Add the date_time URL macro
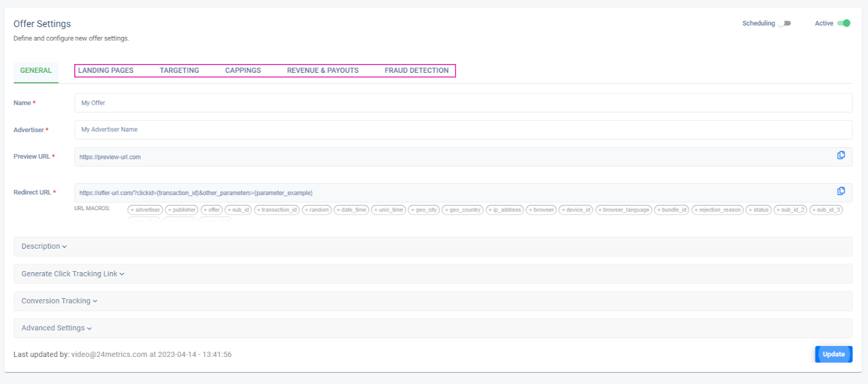This screenshot has height=384, width=868. tap(352, 210)
